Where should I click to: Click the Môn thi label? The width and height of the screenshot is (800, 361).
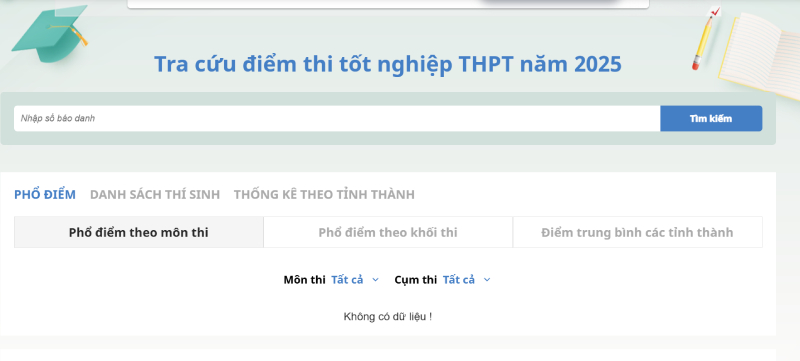[x=305, y=279]
